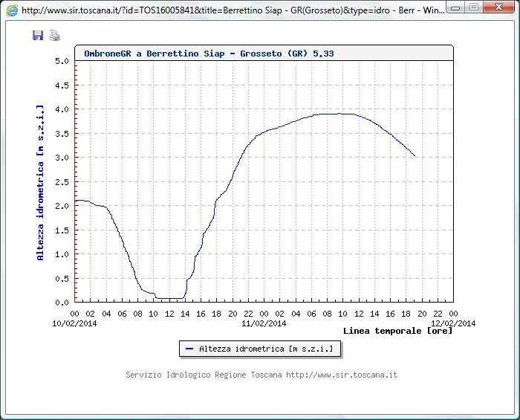Click the legend label Altezza idrometrica
The image size is (520, 420).
265,349
